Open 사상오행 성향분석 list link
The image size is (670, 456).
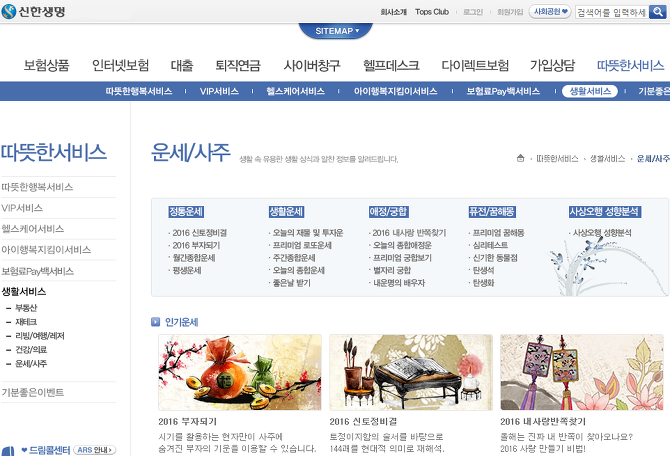click(x=602, y=233)
